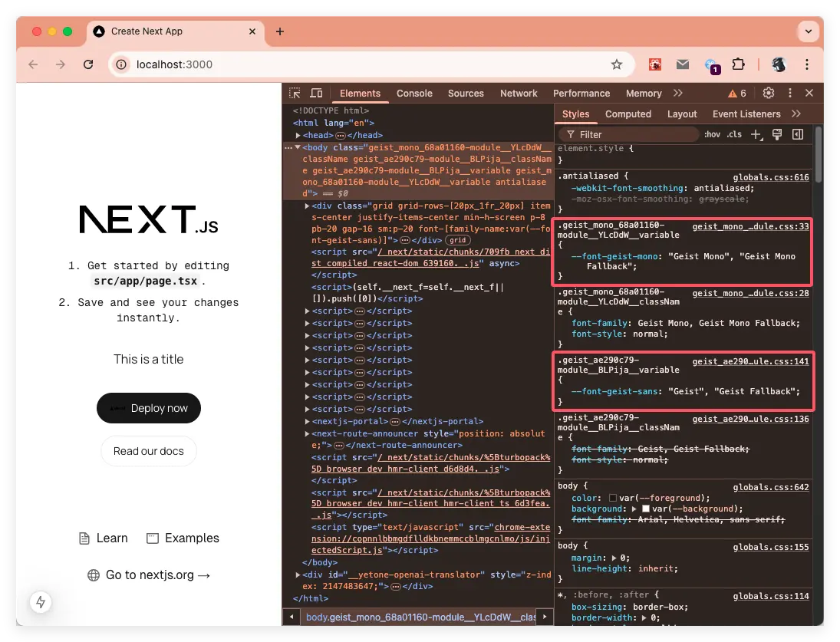Click the extension icon with badge 1
Screen dimensions: 840x642
point(712,65)
